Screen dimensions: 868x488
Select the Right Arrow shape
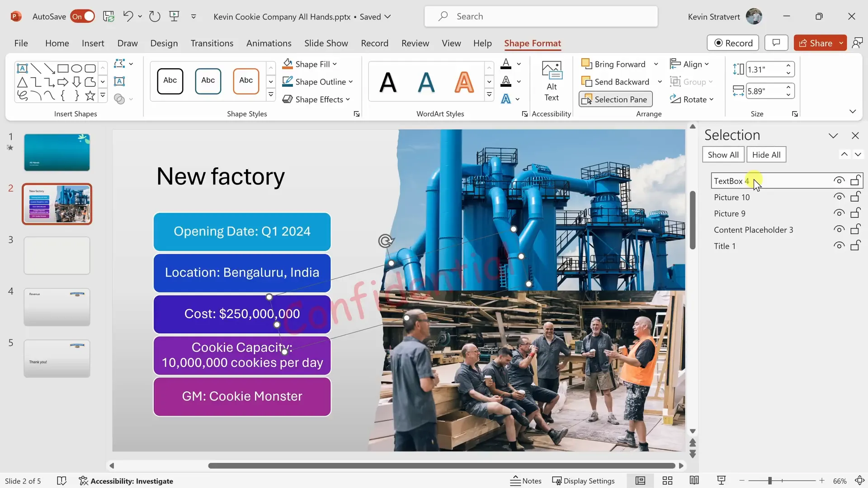(x=63, y=82)
